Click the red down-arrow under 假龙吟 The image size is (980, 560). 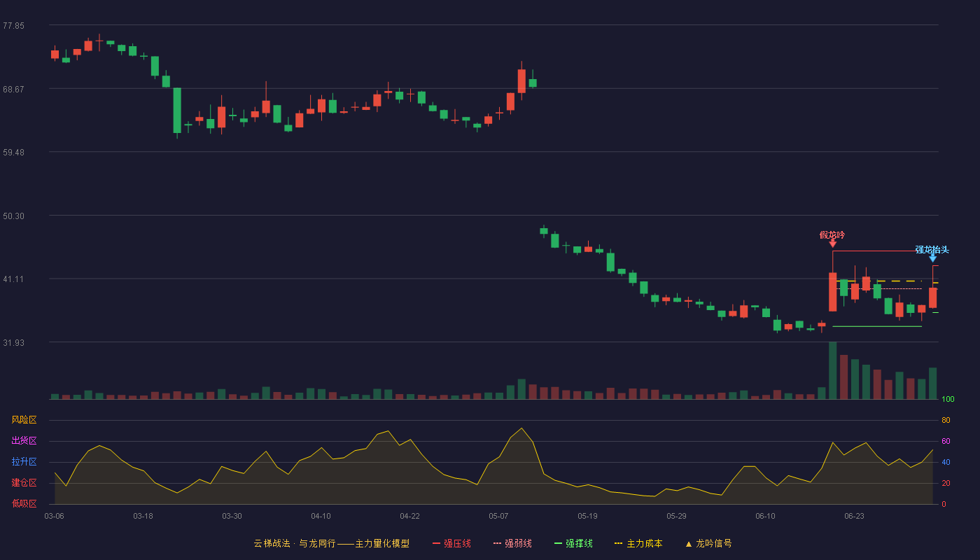832,244
